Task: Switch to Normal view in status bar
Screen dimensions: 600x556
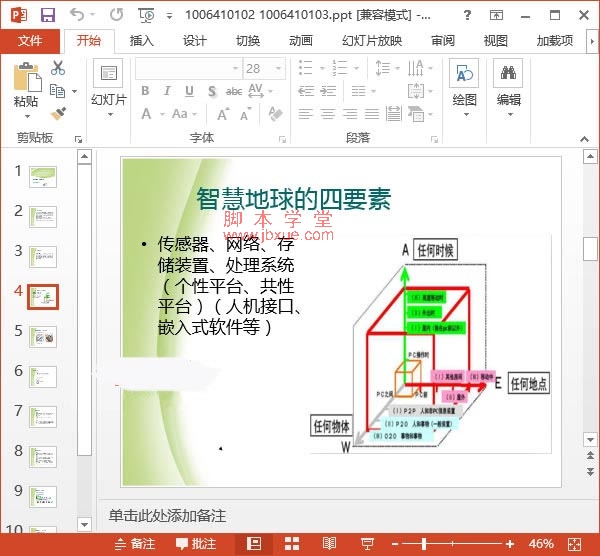Action: coord(254,543)
